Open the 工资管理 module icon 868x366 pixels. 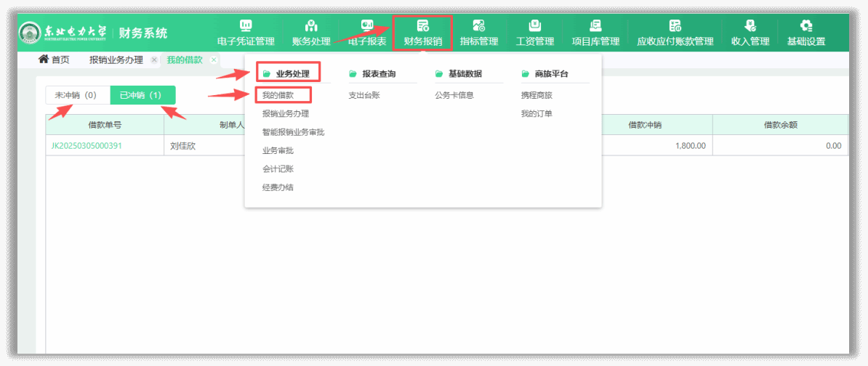click(535, 26)
